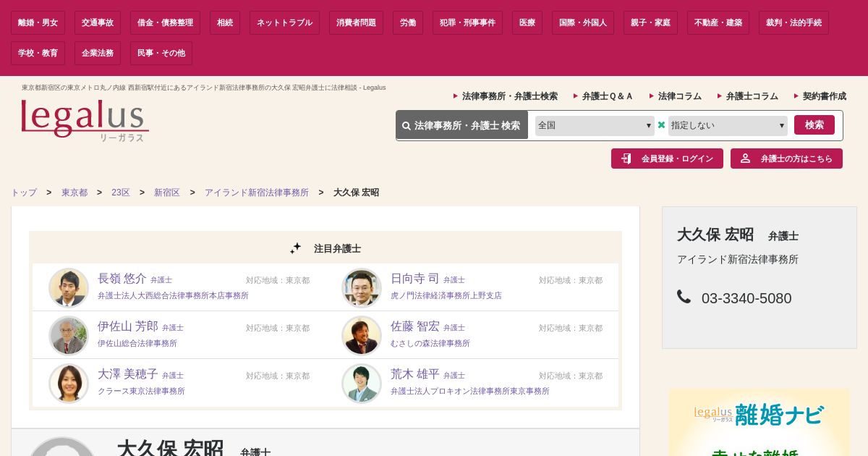Click phone number 03-3340-5080

(x=746, y=298)
